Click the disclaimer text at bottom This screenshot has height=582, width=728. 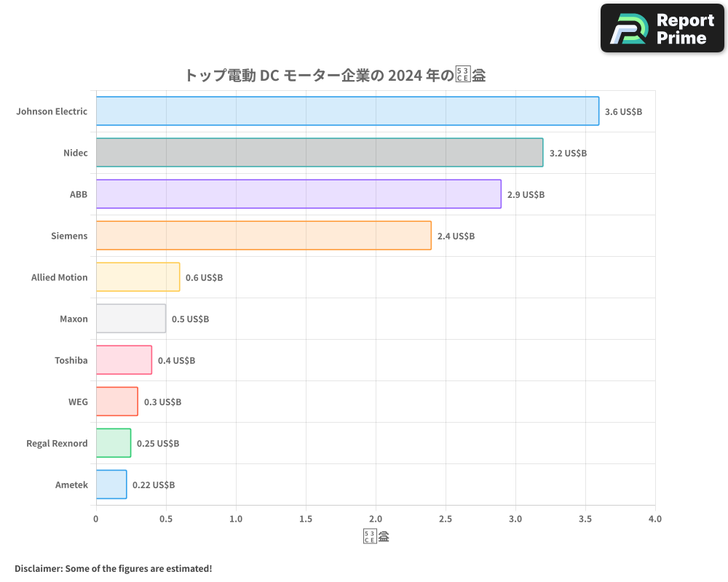click(x=113, y=568)
